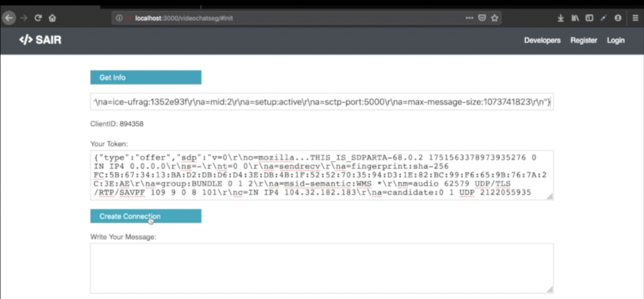
Task: Click the browser back arrow button
Action: (x=9, y=18)
